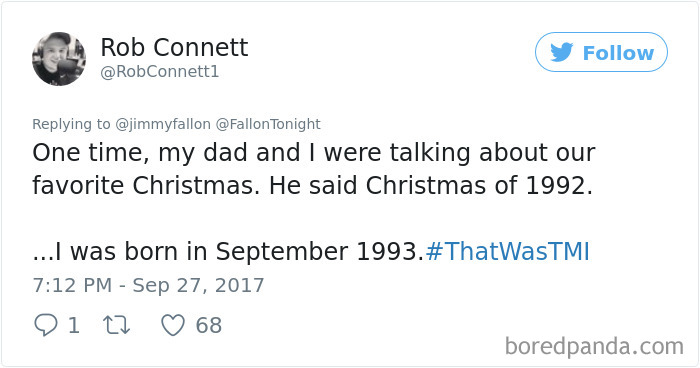Image resolution: width=700 pixels, height=368 pixels.
Task: Retweet this tweet using the retweet icon
Action: pos(117,325)
